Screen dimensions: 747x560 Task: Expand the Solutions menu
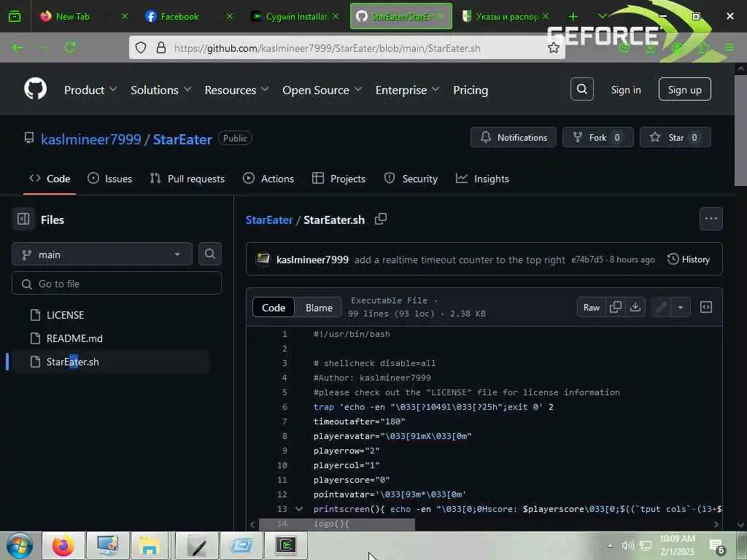(x=161, y=90)
